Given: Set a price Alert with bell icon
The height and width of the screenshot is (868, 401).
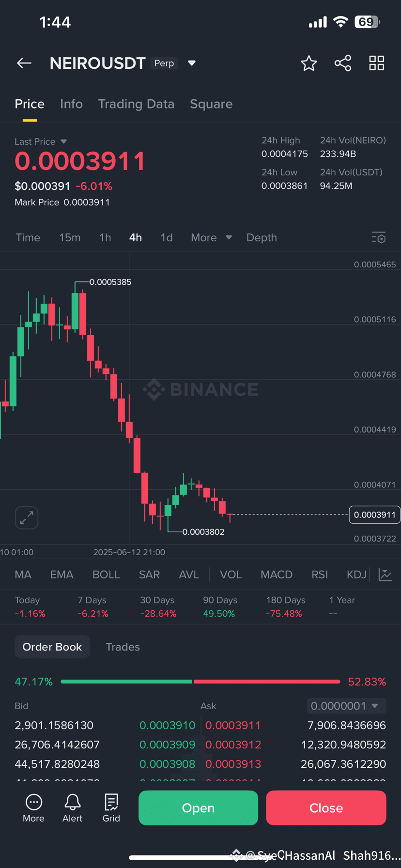Looking at the screenshot, I should 72,808.
